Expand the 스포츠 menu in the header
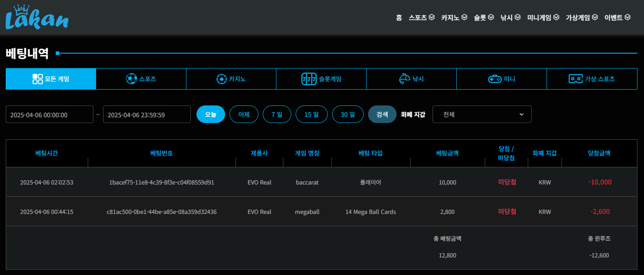Image resolution: width=644 pixels, height=275 pixels. (421, 18)
